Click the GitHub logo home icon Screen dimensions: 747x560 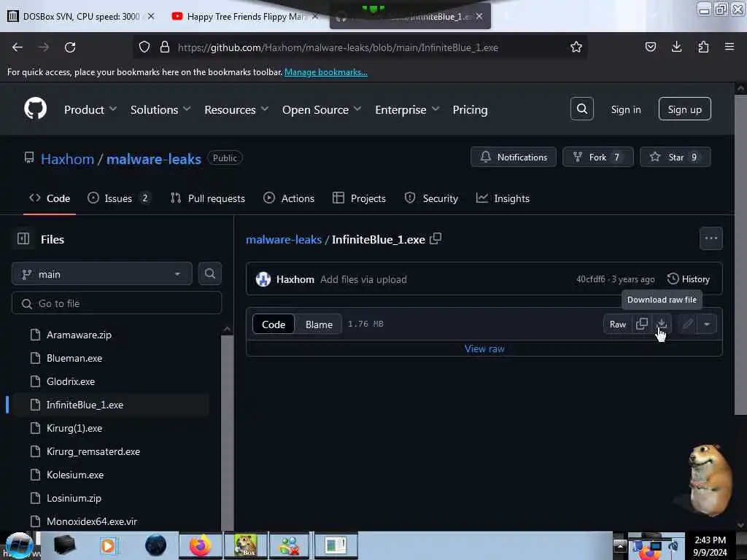click(x=35, y=109)
